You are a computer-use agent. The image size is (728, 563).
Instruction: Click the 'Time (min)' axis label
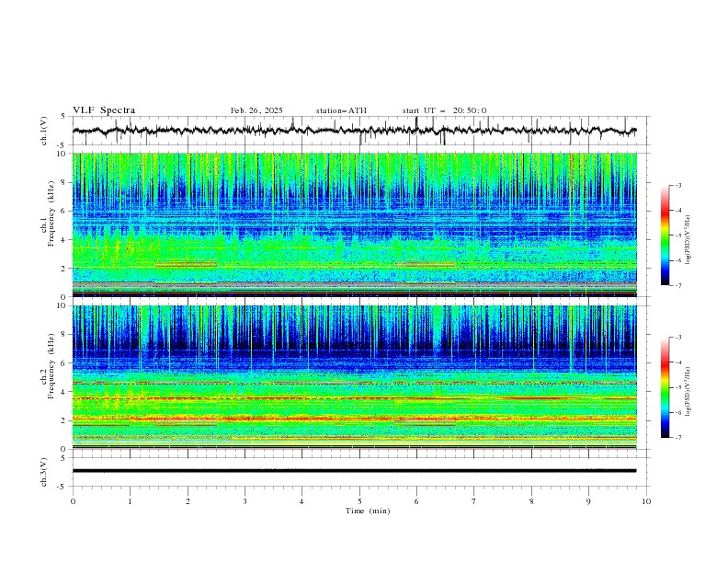368,511
